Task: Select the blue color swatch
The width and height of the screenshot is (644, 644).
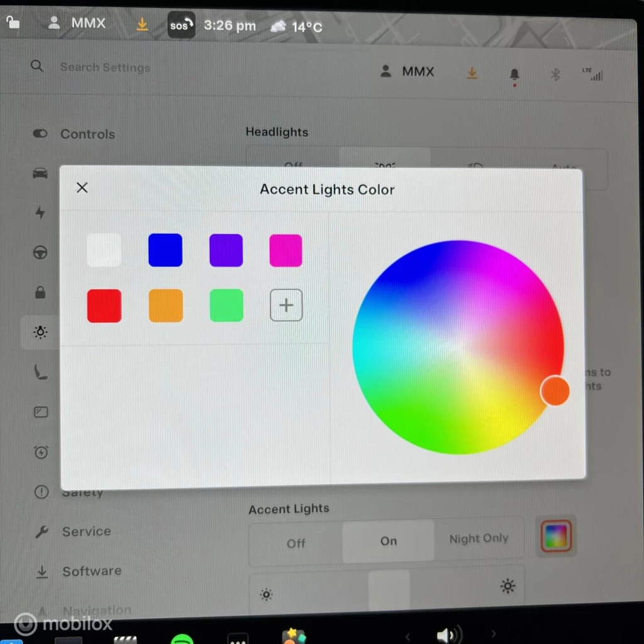Action: [165, 250]
